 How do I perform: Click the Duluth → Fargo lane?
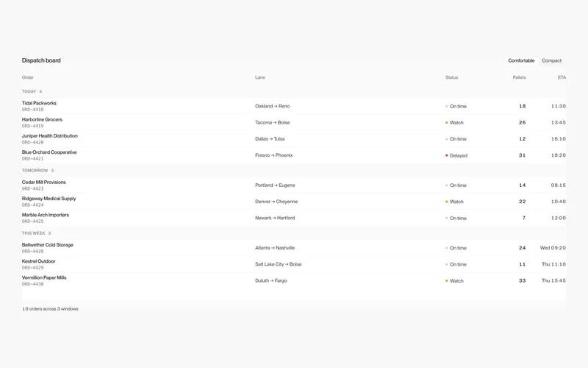271,280
